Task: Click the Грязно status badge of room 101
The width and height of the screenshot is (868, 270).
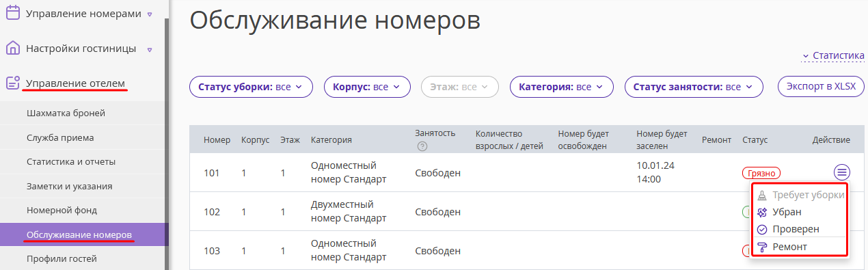Action: (761, 173)
